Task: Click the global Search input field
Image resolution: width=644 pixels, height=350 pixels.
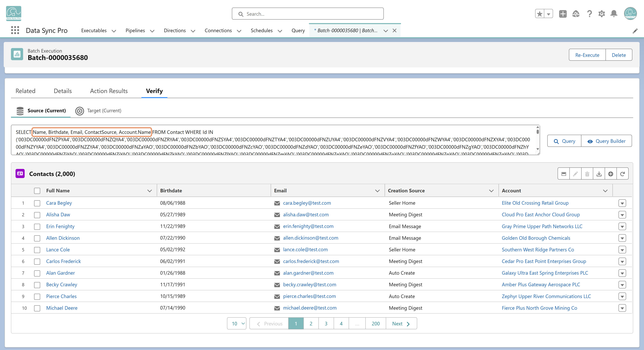Action: pyautogui.click(x=307, y=14)
